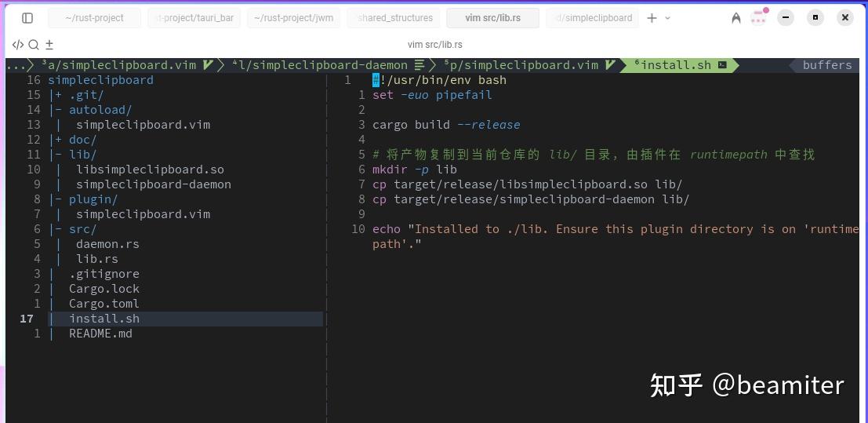Click the A-shaped icon in header bar
Image resolution: width=868 pixels, height=423 pixels.
pyautogui.click(x=735, y=18)
